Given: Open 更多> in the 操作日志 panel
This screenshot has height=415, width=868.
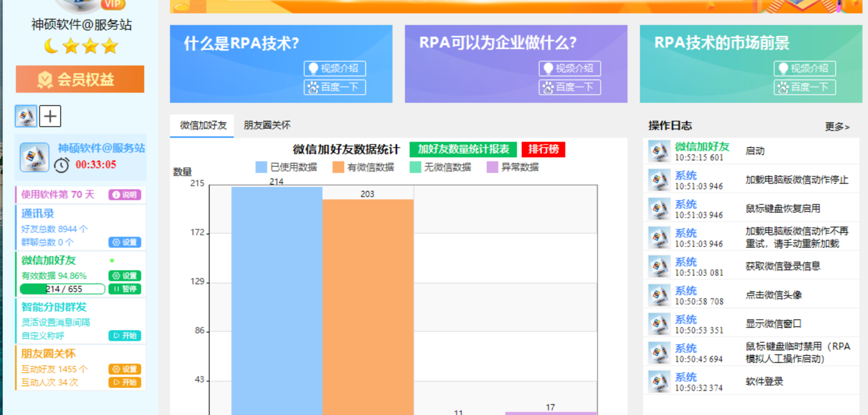Looking at the screenshot, I should [x=837, y=127].
